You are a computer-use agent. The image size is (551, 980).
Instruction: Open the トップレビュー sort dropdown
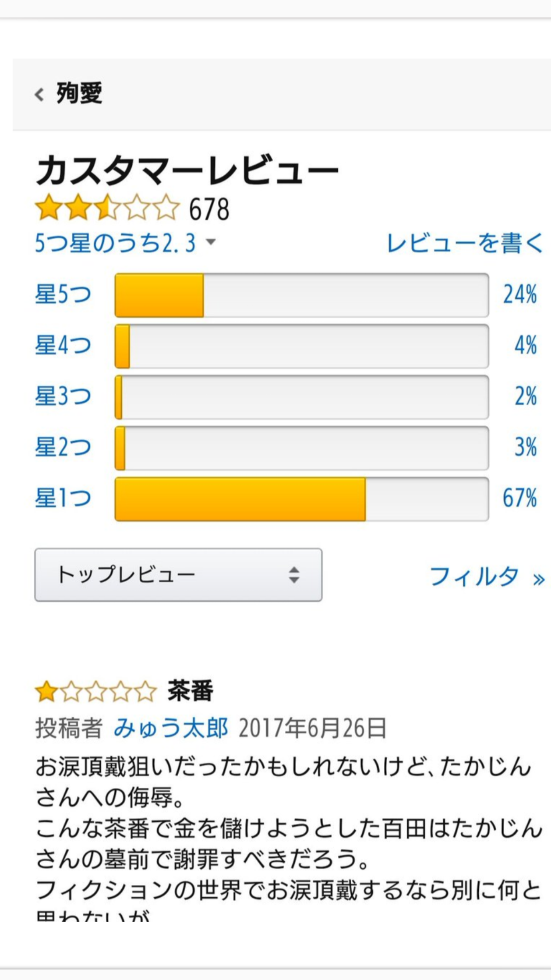[x=178, y=575]
